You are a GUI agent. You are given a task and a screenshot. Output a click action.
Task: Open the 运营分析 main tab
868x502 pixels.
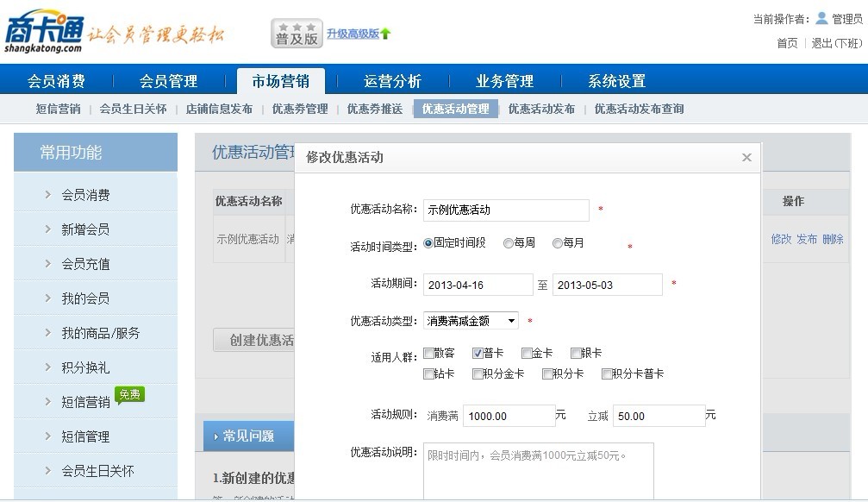[392, 81]
